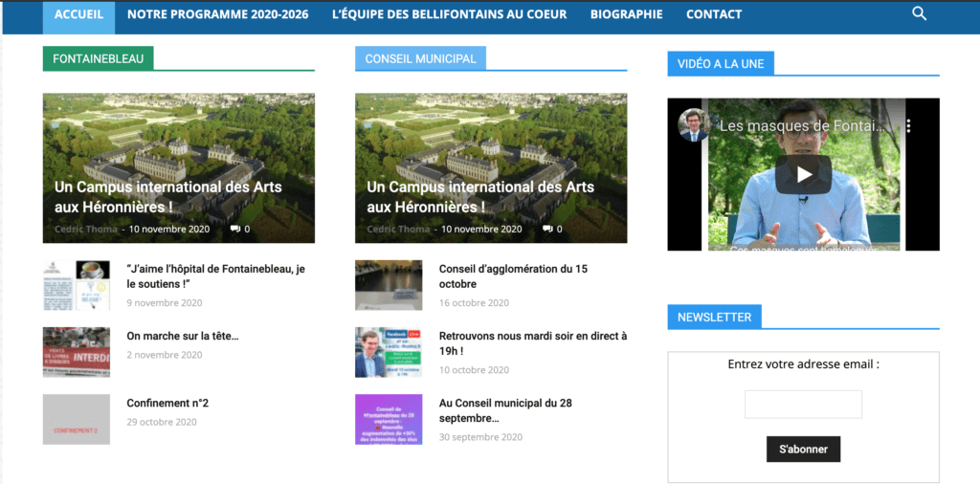Open the video's three-dot options menu
Image resolution: width=980 pixels, height=484 pixels.
click(x=909, y=126)
